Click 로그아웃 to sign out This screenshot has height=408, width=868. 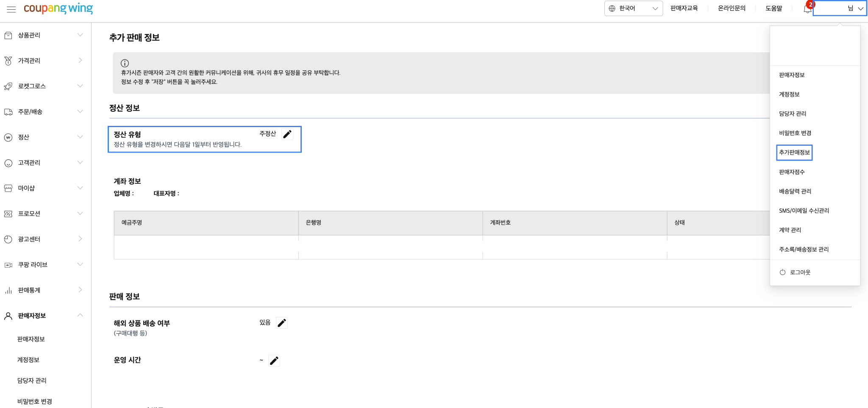pyautogui.click(x=800, y=272)
